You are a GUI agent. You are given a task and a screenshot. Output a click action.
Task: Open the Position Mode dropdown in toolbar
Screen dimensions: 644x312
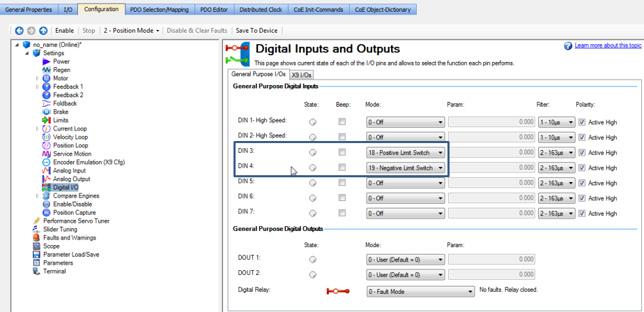[132, 31]
